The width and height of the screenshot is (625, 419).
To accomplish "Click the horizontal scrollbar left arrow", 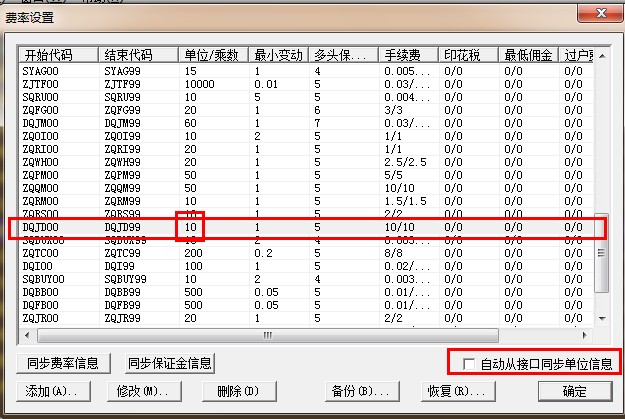I will 27,335.
